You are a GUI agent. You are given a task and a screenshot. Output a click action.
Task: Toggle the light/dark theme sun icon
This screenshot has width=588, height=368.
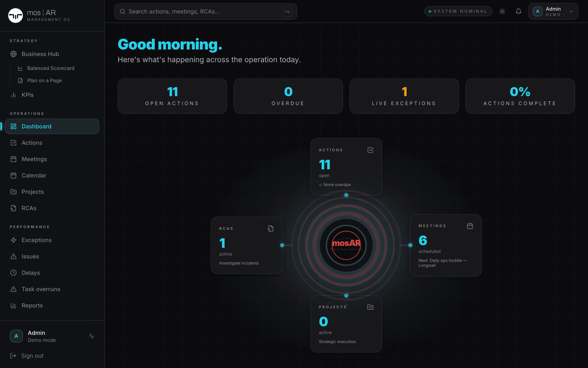[502, 11]
